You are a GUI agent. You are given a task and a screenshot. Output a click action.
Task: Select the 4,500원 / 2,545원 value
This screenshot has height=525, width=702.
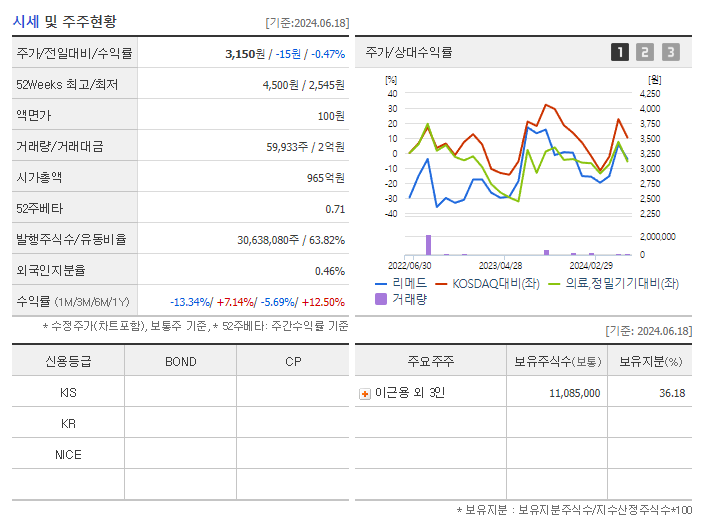[x=304, y=85]
